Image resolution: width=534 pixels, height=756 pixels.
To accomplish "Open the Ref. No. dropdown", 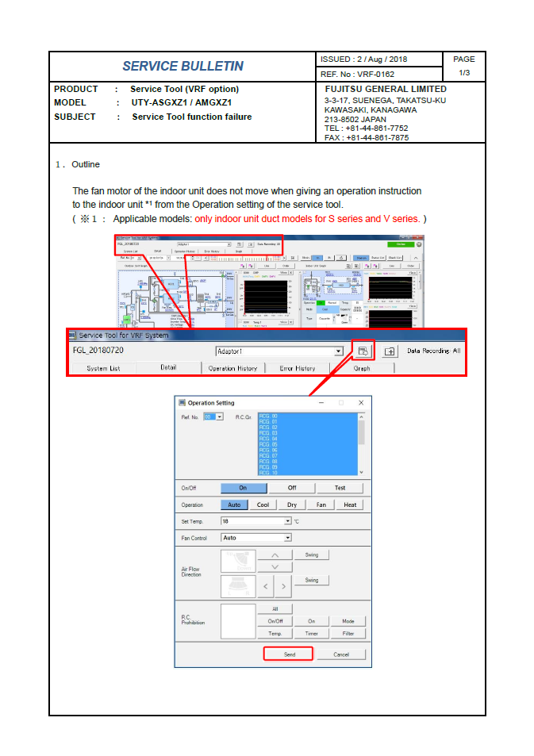I will (x=220, y=416).
